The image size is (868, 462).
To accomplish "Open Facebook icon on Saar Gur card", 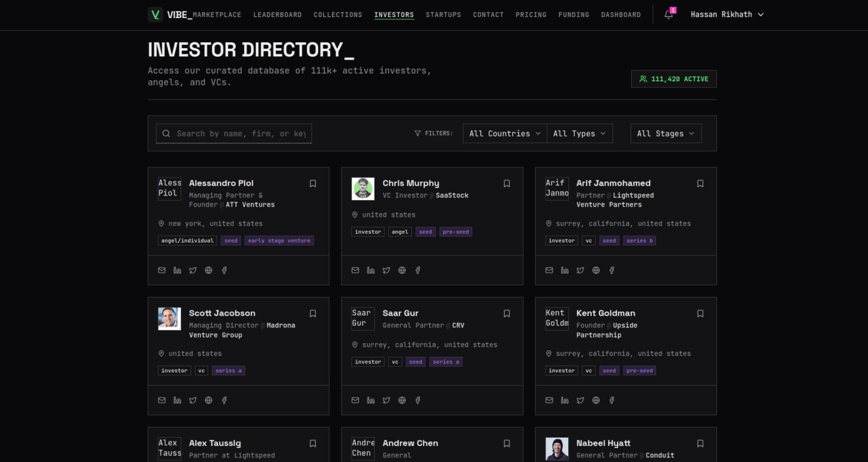I will 418,400.
